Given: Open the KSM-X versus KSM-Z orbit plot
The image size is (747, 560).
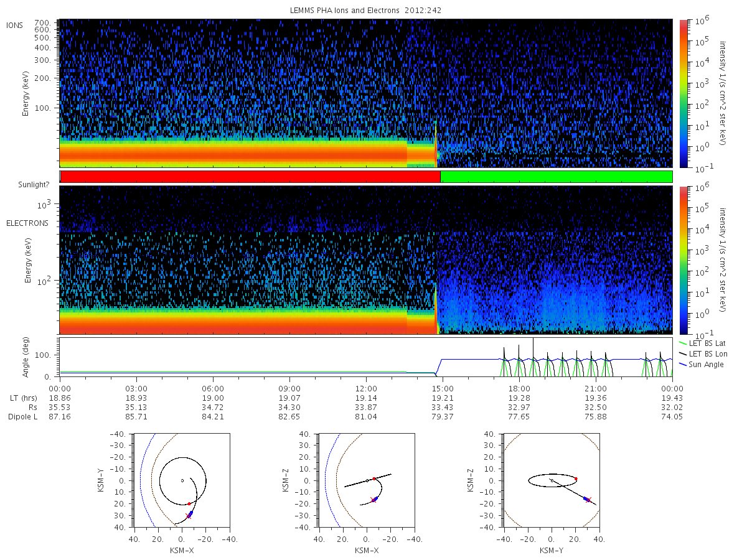Looking at the screenshot, I should (x=365, y=480).
